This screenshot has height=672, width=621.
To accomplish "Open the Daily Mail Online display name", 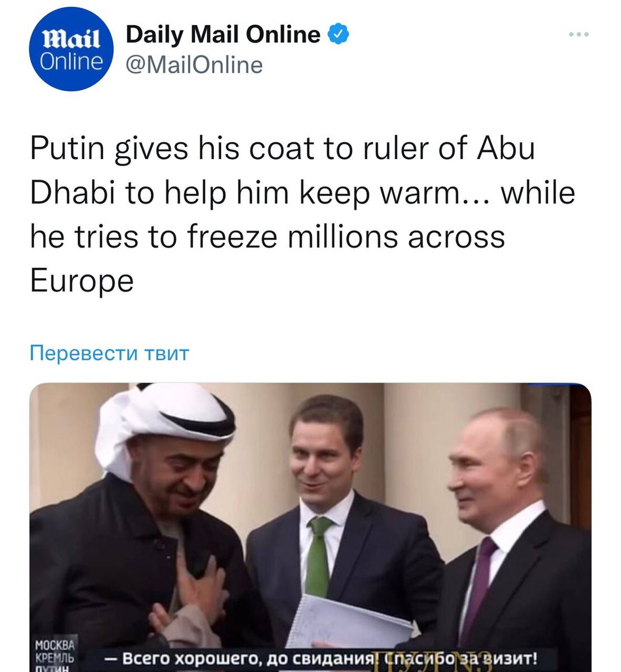I will point(223,35).
